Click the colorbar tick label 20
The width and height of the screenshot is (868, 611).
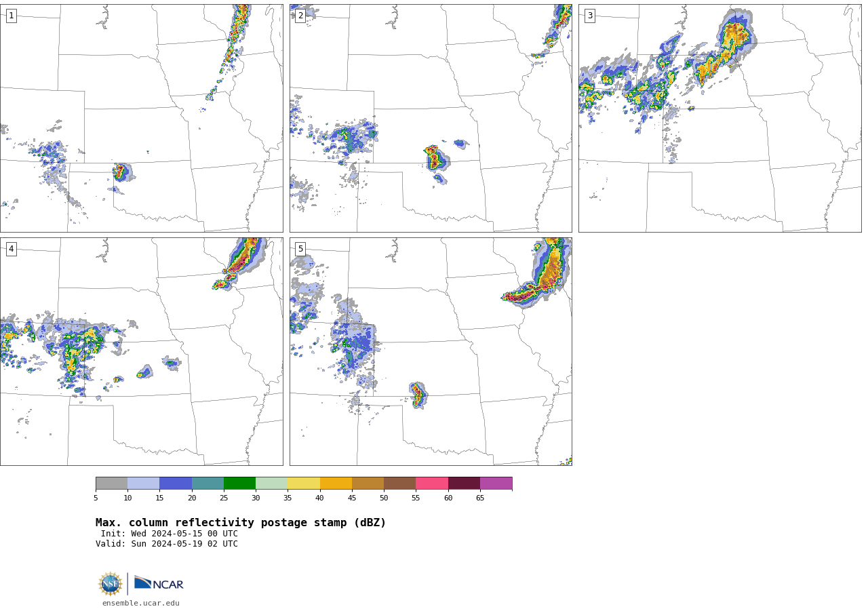tap(192, 498)
